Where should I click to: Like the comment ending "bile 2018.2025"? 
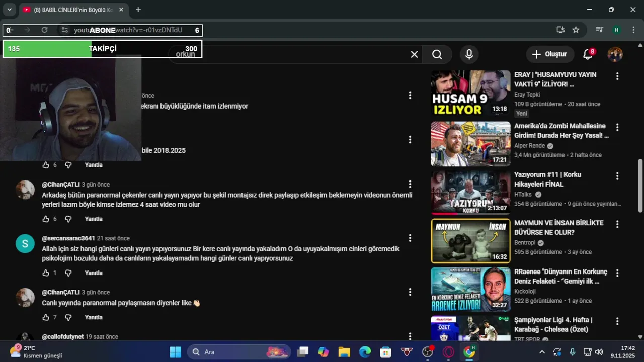click(46, 165)
